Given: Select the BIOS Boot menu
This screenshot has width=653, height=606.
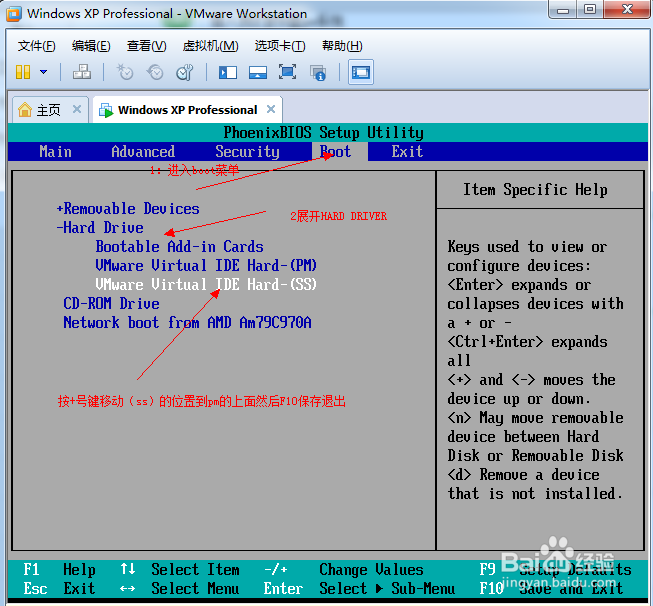Looking at the screenshot, I should (339, 152).
